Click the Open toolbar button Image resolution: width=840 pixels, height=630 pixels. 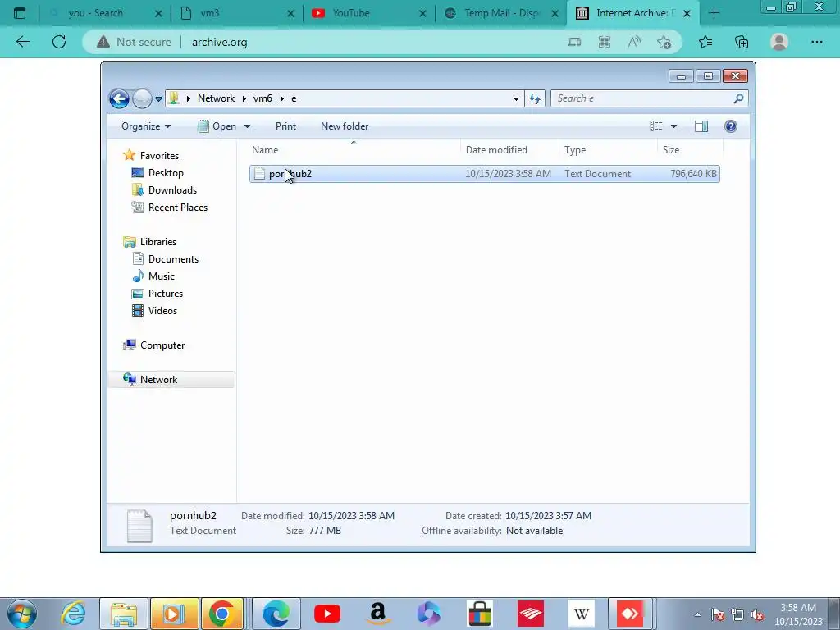pos(217,126)
